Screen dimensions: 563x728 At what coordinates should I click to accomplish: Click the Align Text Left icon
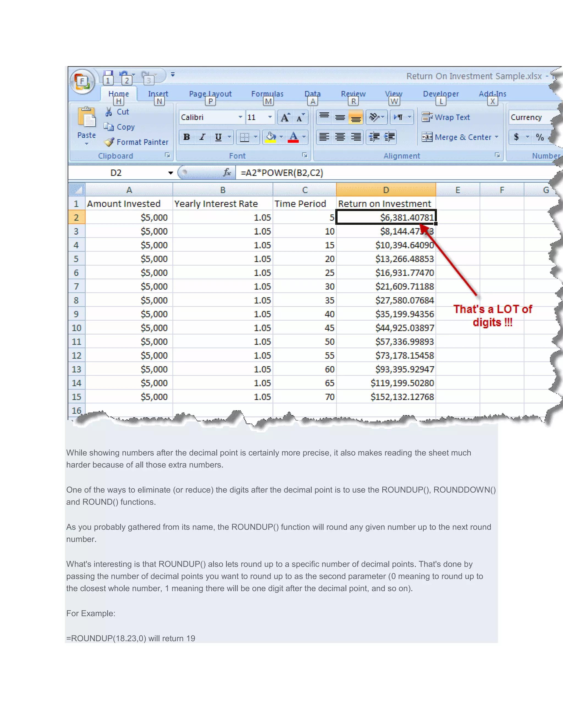click(x=324, y=137)
